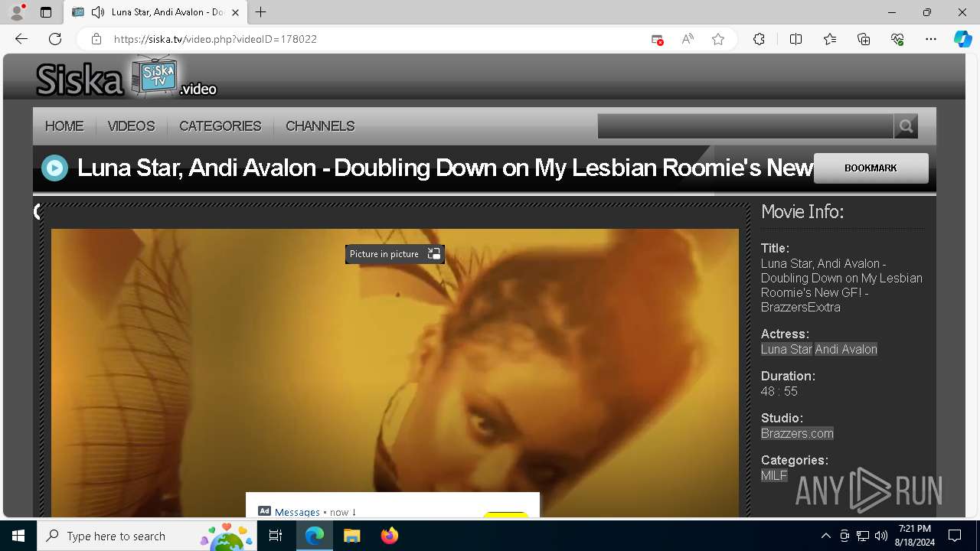This screenshot has width=980, height=551.
Task: Click the video player area
Action: pyautogui.click(x=395, y=373)
